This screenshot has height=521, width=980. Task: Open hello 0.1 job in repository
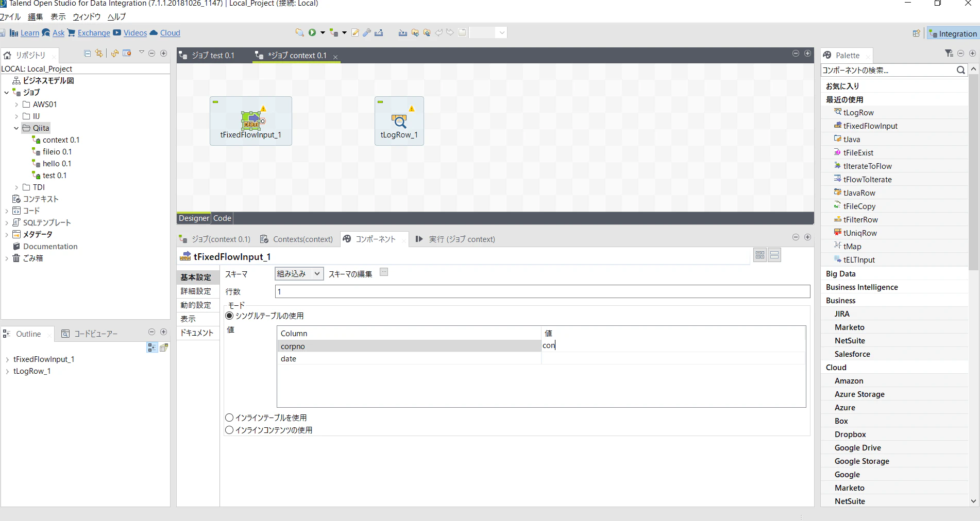pos(57,164)
